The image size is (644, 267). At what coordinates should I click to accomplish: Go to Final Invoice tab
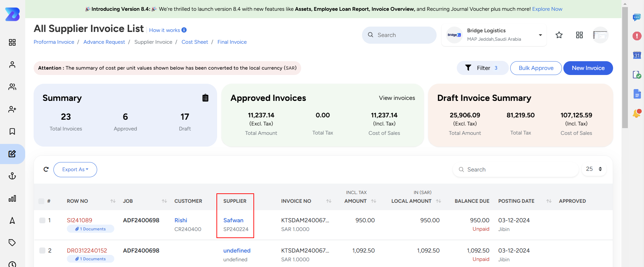click(232, 42)
